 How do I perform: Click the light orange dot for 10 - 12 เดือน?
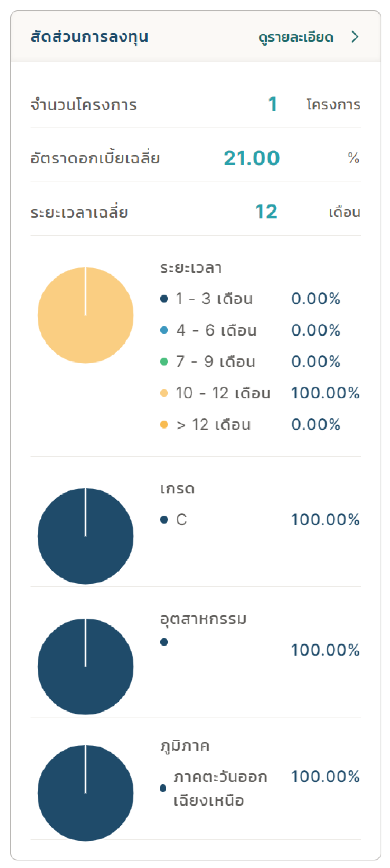coord(164,393)
